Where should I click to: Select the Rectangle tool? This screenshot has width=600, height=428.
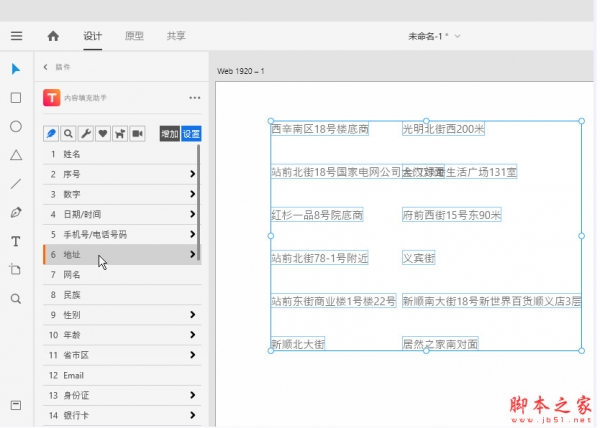click(x=15, y=98)
